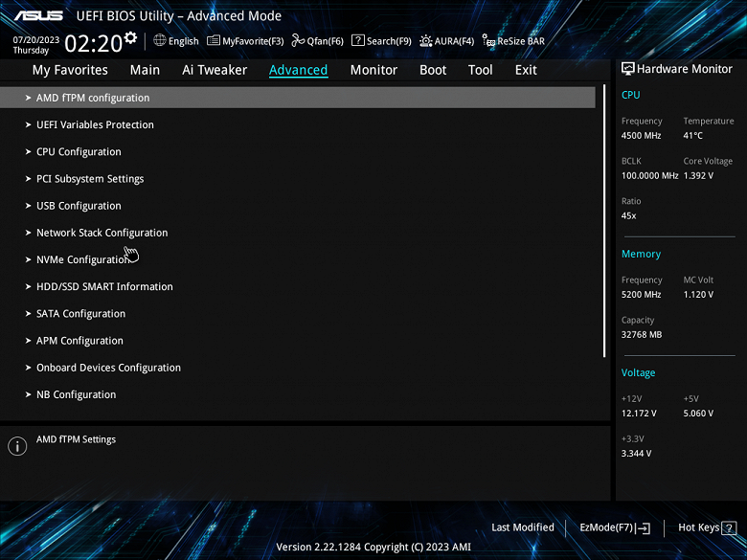This screenshot has height=560, width=747.
Task: Click Last Modified button
Action: coord(523,527)
